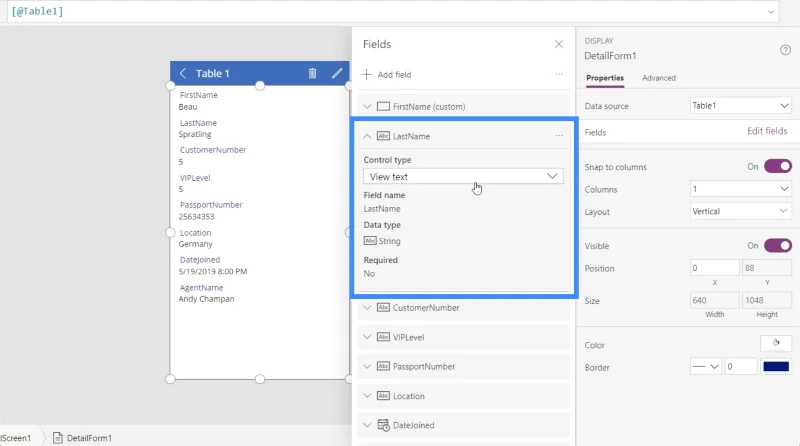Screen dimensions: 800x446
Task: Close the Fields panel
Action: click(559, 44)
